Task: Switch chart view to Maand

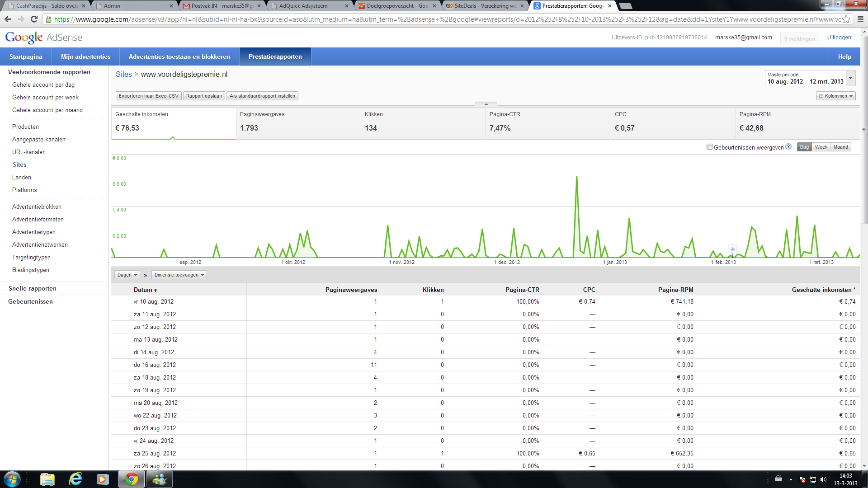Action: [840, 147]
